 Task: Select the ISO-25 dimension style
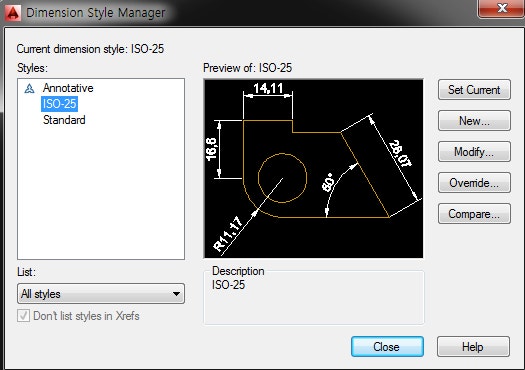[x=59, y=104]
